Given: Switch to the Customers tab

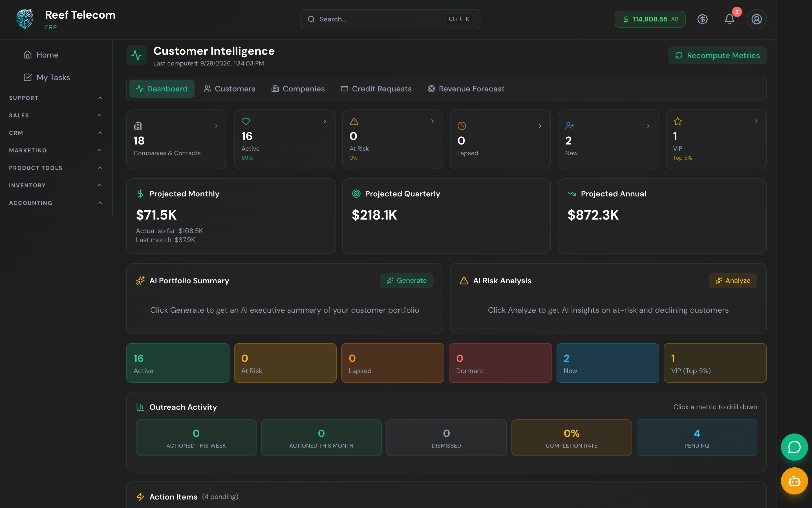Looking at the screenshot, I should click(x=230, y=89).
